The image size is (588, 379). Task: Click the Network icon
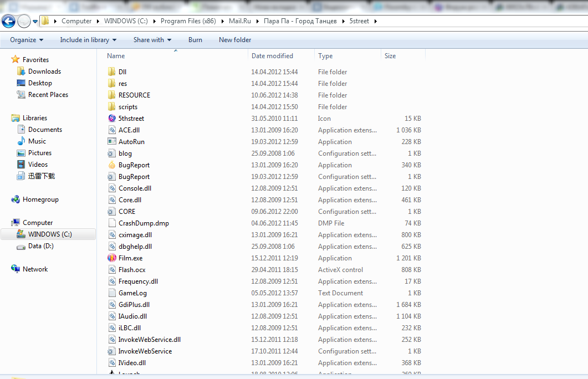[16, 269]
